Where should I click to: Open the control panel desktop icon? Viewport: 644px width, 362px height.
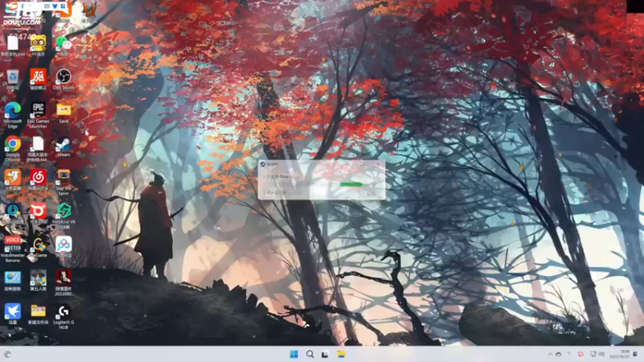click(x=13, y=280)
